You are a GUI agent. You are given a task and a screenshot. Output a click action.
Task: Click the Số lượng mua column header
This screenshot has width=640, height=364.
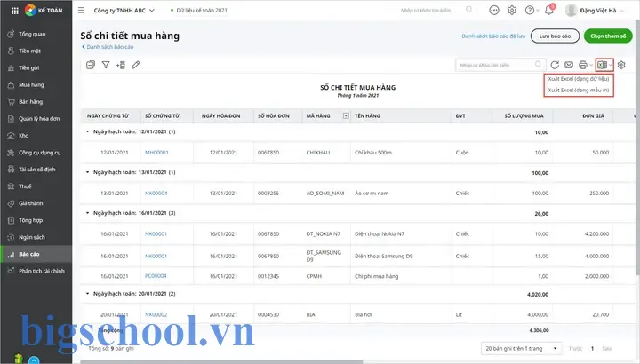coord(524,115)
